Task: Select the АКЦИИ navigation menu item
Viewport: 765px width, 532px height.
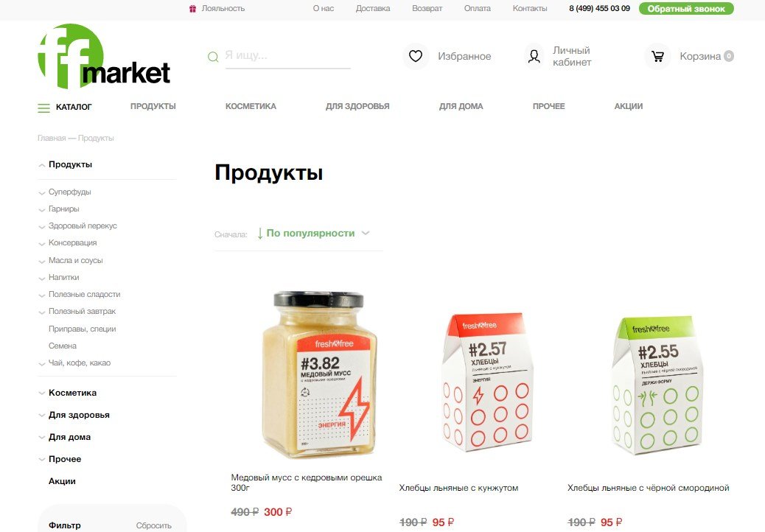Action: click(629, 106)
